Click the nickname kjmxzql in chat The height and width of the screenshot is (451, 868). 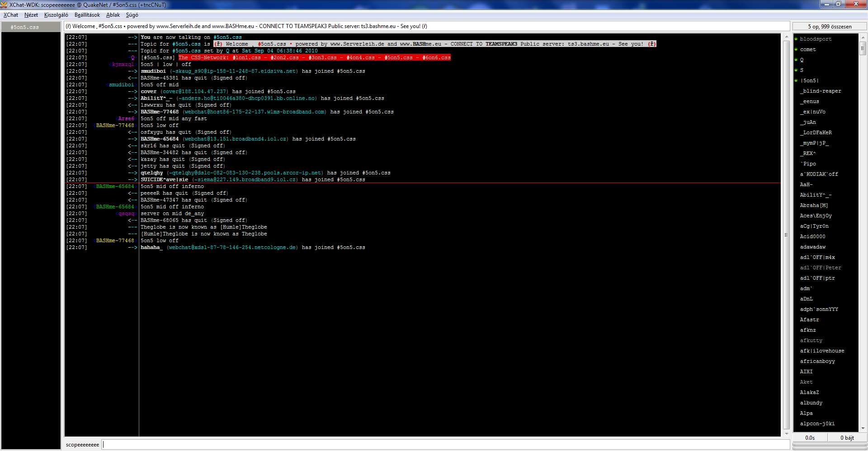(x=123, y=64)
